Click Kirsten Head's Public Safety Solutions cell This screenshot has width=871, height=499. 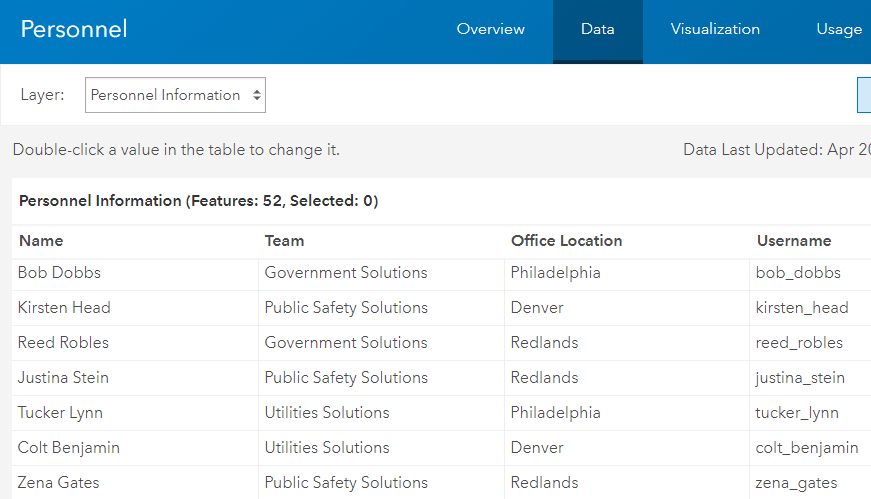pyautogui.click(x=346, y=308)
